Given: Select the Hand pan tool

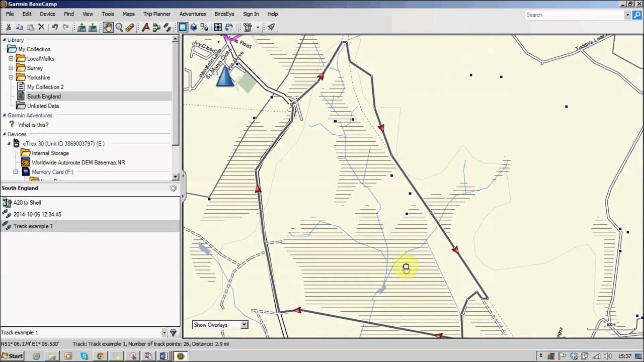Looking at the screenshot, I should point(108,27).
